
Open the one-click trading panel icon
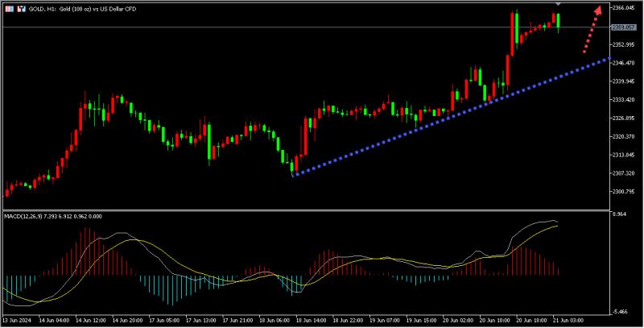click(x=22, y=9)
